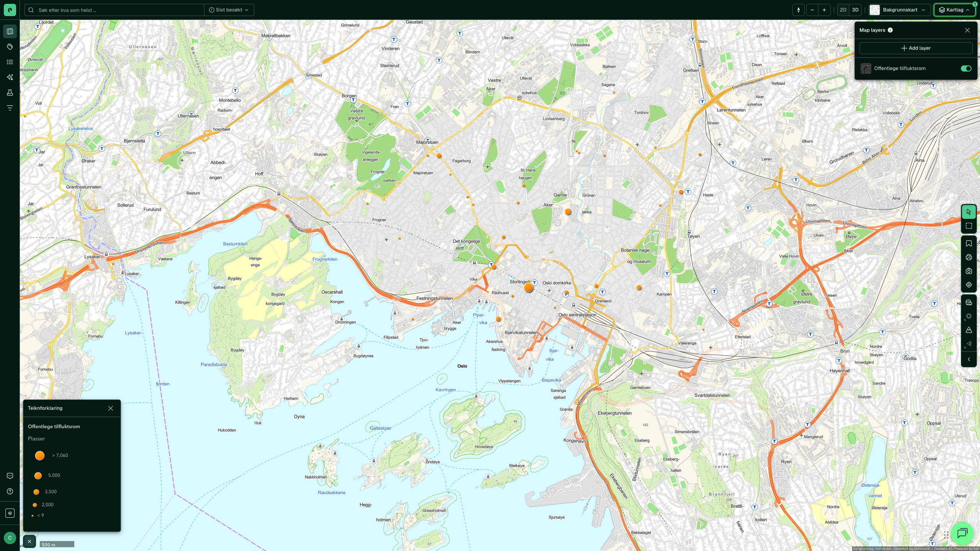Click the 'Plasser' legend label
This screenshot has height=551, width=980.
click(36, 439)
